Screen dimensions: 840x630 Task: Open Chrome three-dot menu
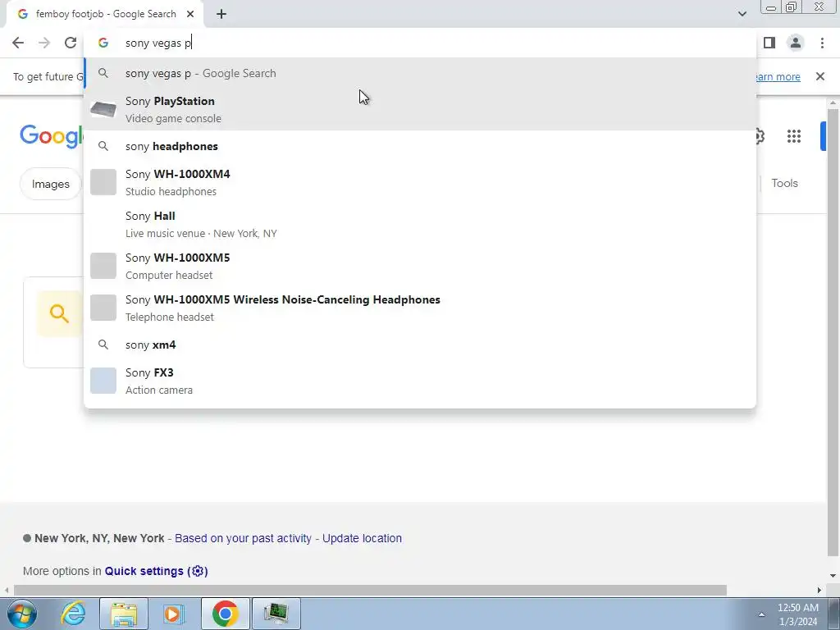pyautogui.click(x=822, y=43)
